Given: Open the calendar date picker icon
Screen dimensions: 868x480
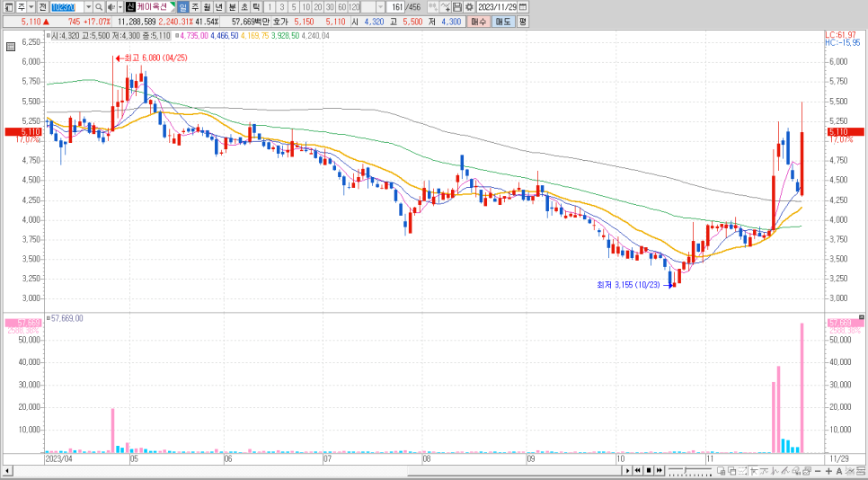Looking at the screenshot, I should 523,7.
